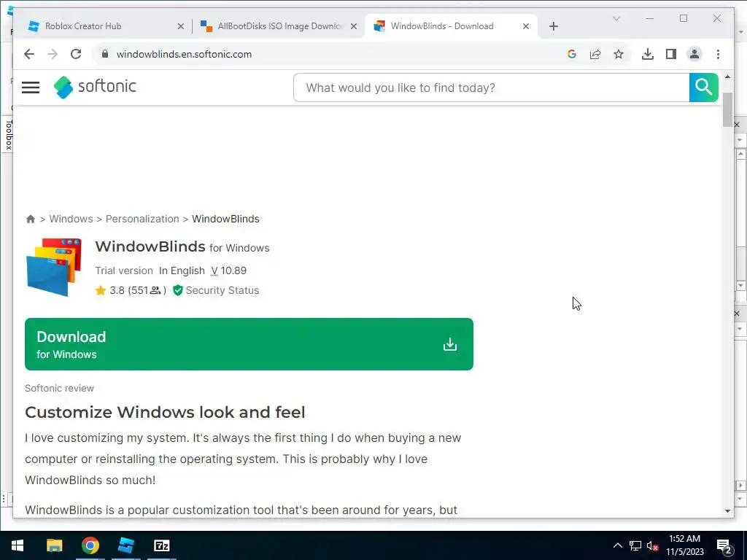This screenshot has height=560, width=747.
Task: Click the home icon in the breadcrumb
Action: tap(31, 219)
